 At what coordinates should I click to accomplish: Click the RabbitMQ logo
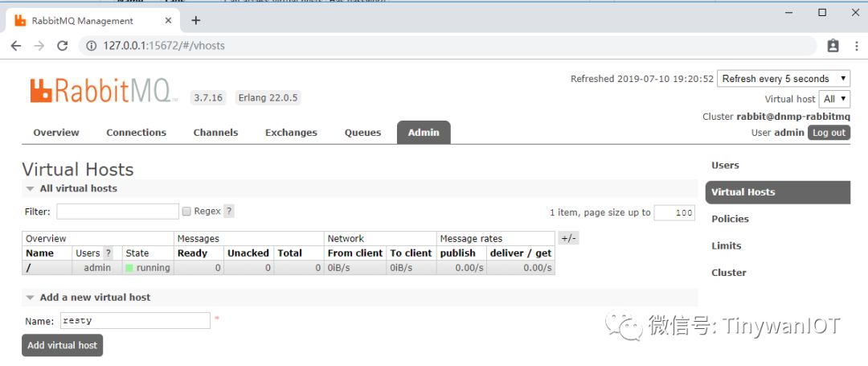coord(103,91)
